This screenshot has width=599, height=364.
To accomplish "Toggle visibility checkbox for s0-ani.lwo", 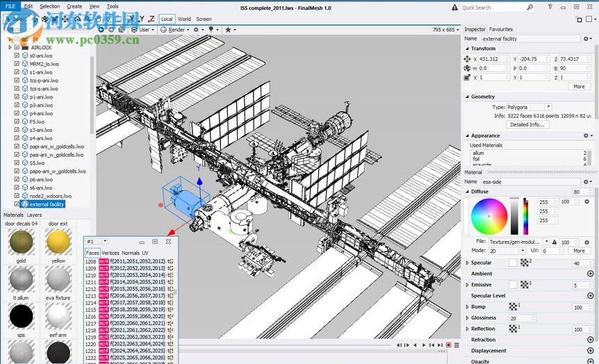I will pos(17,56).
